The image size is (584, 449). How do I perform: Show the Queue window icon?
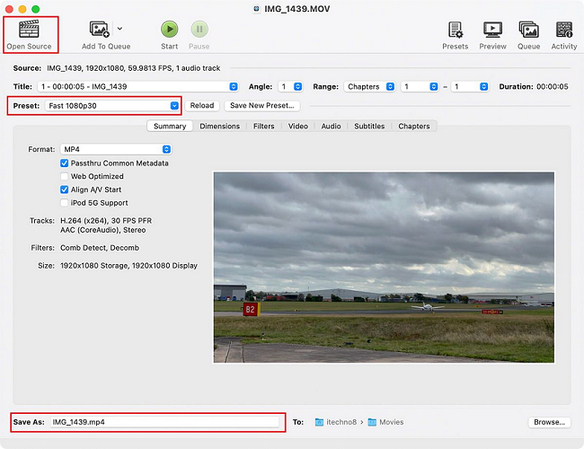coord(529,29)
